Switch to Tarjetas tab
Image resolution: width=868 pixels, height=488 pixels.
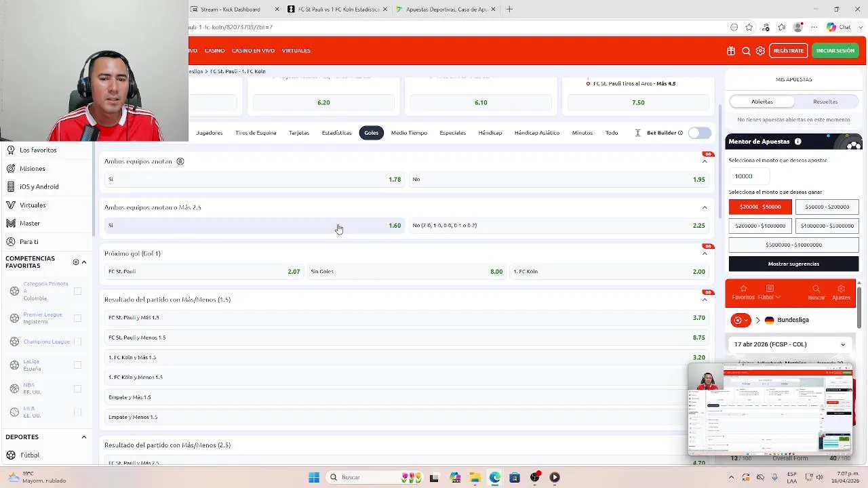click(299, 133)
